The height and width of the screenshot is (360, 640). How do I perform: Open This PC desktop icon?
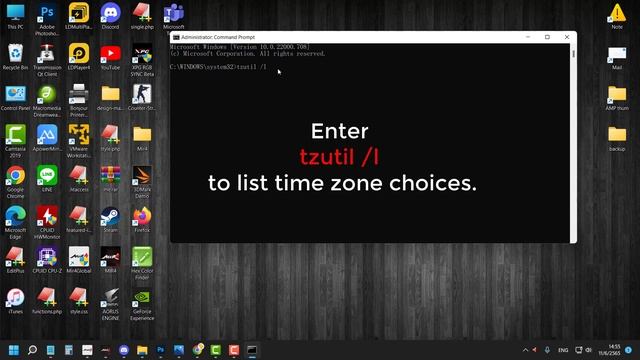(16, 16)
